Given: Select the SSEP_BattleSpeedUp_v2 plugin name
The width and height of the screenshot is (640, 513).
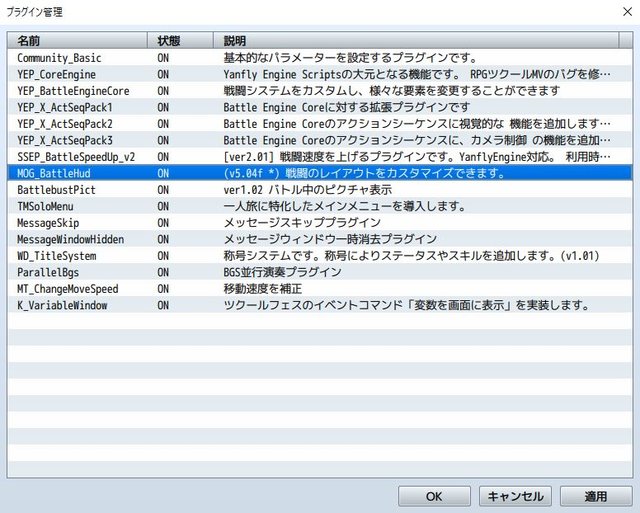Looking at the screenshot, I should 76,157.
